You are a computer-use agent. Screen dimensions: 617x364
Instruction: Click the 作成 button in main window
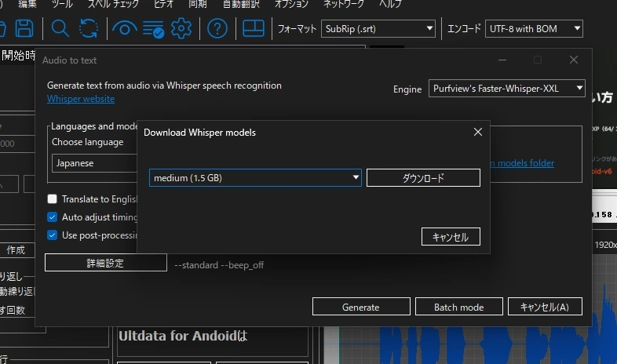[x=16, y=250]
